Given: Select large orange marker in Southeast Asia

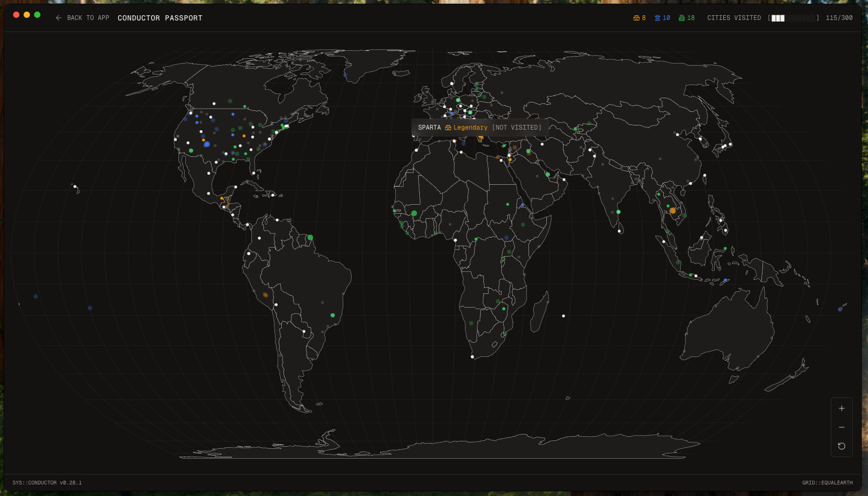Looking at the screenshot, I should tap(673, 210).
